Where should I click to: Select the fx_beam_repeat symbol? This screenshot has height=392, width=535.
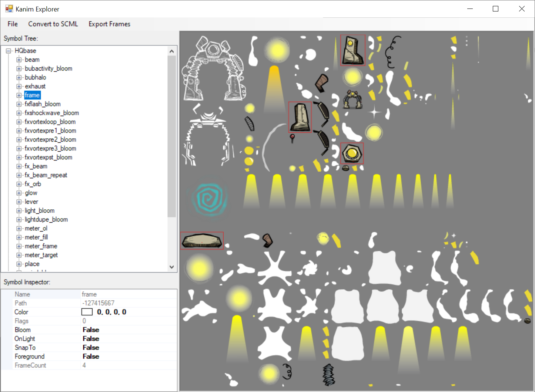point(46,175)
